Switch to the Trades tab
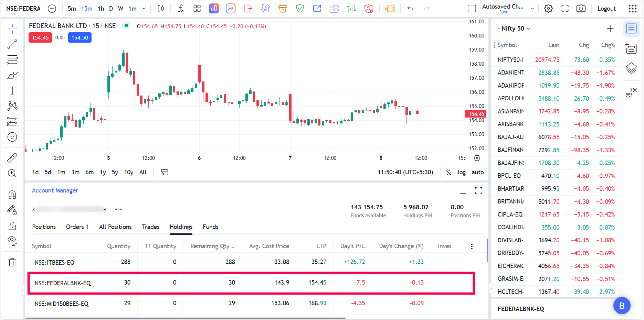 151,227
